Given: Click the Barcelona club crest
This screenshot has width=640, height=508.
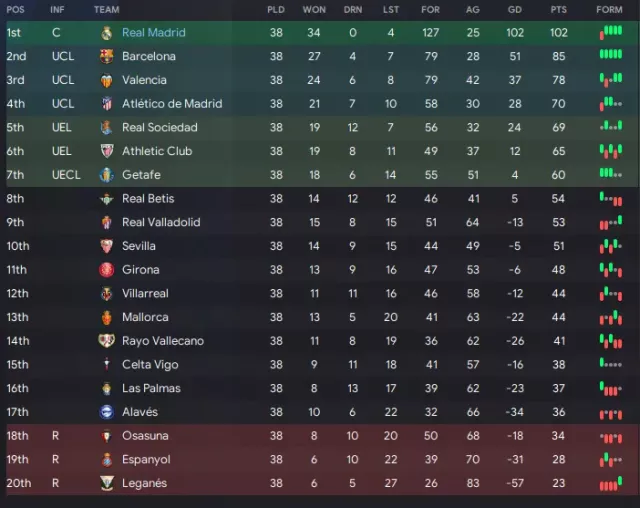Looking at the screenshot, I should tap(107, 56).
